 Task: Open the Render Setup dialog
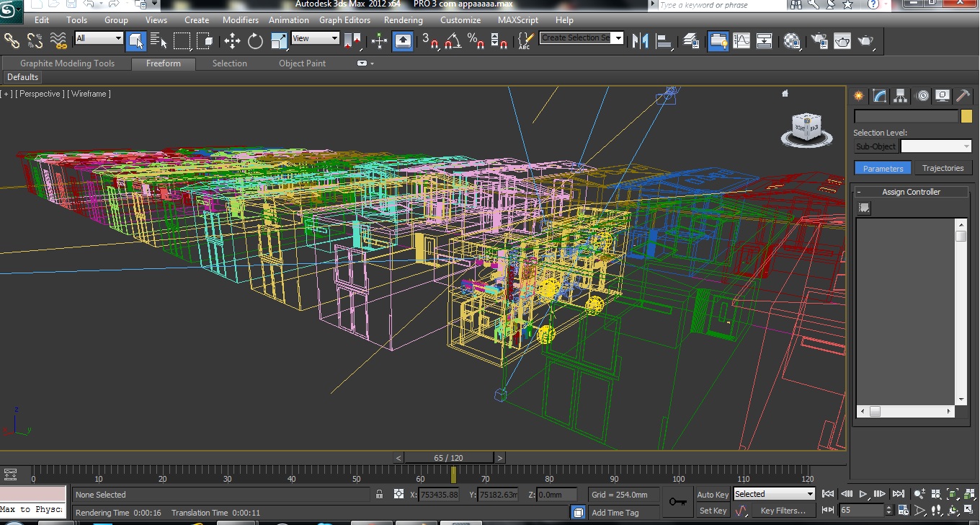818,41
